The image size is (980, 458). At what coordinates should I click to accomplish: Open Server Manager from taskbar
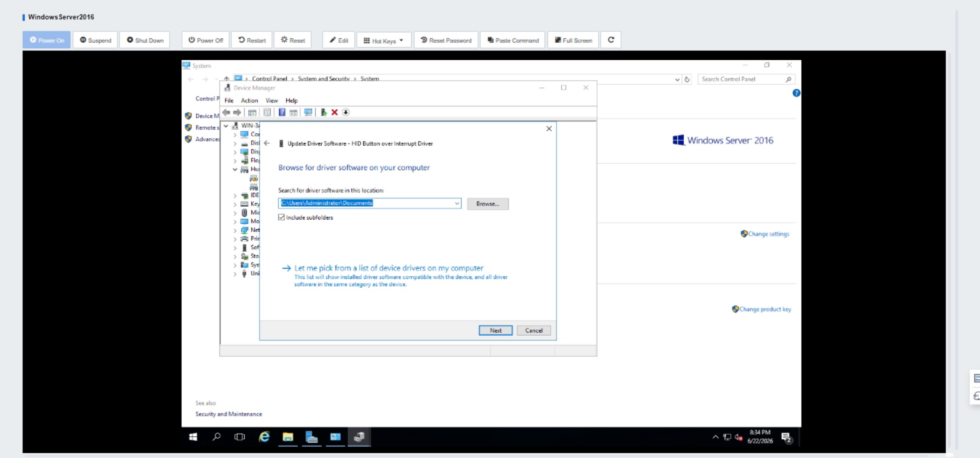click(x=312, y=437)
